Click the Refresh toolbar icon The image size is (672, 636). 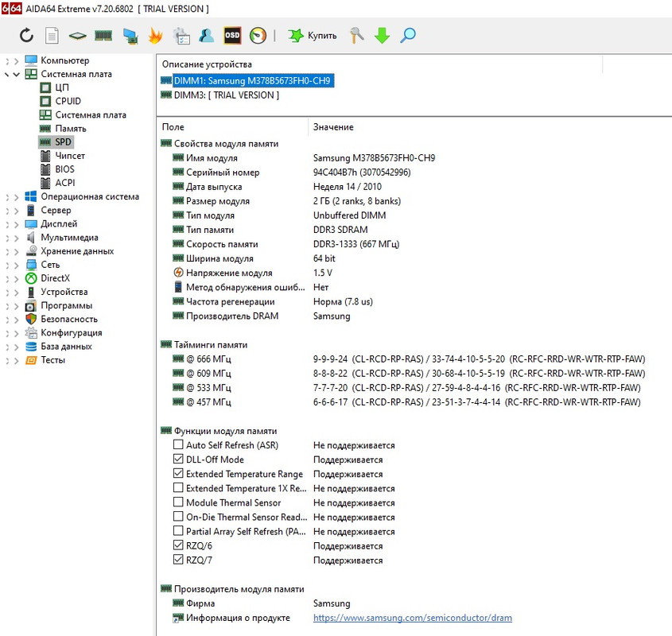click(26, 35)
